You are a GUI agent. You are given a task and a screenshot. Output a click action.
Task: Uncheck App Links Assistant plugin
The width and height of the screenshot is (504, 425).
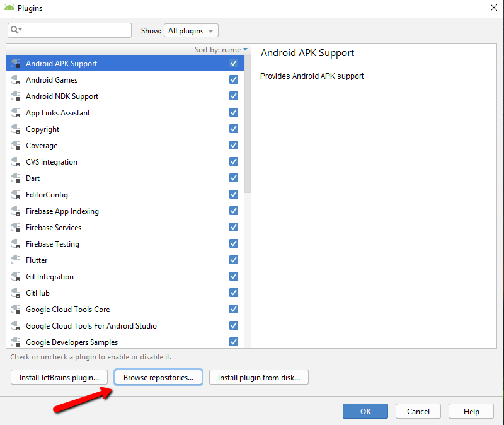[234, 112]
